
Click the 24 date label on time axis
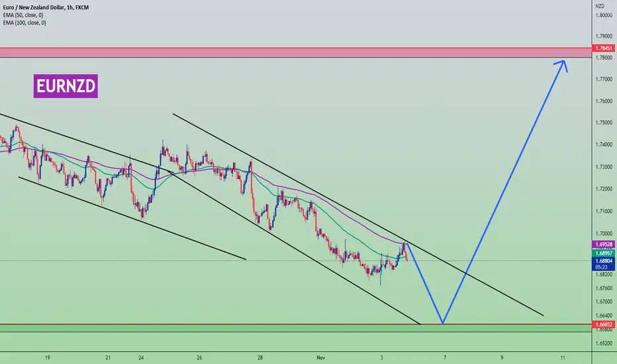(141, 357)
